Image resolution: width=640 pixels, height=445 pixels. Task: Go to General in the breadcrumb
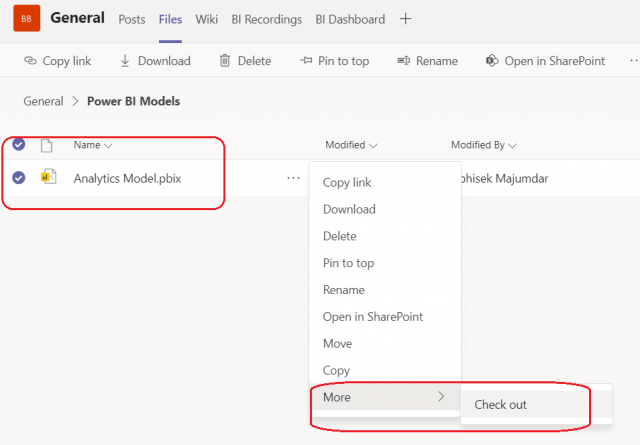43,101
